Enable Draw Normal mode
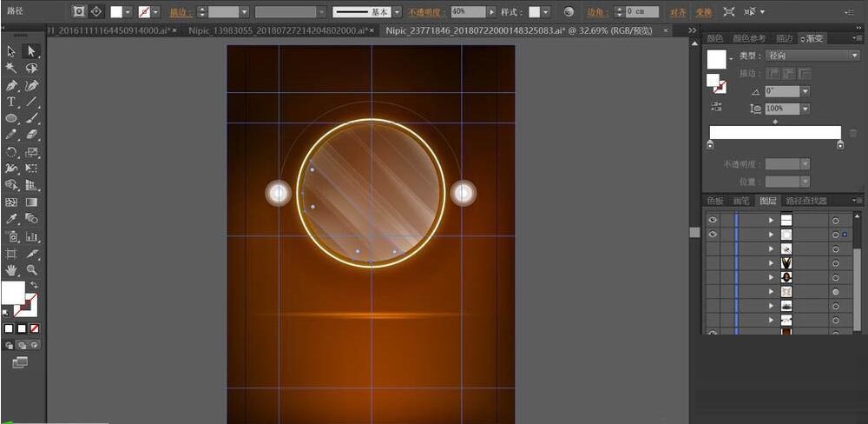This screenshot has width=868, height=424. point(9,345)
